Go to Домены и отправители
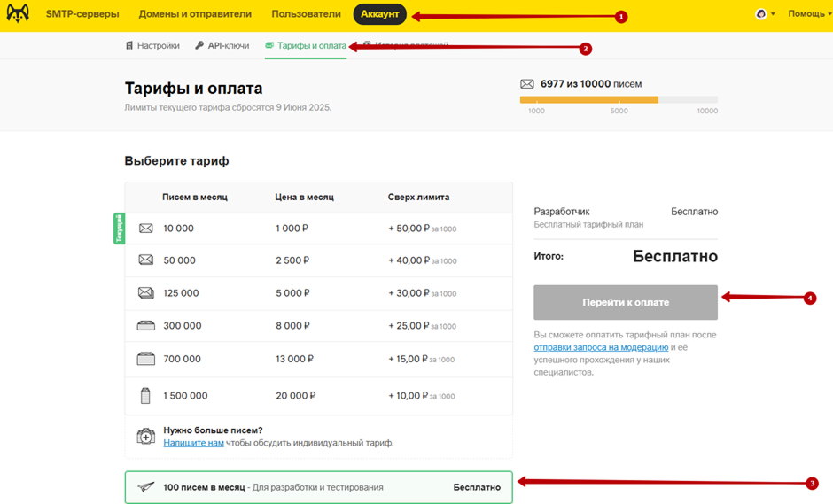This screenshot has width=833, height=504. 195,14
